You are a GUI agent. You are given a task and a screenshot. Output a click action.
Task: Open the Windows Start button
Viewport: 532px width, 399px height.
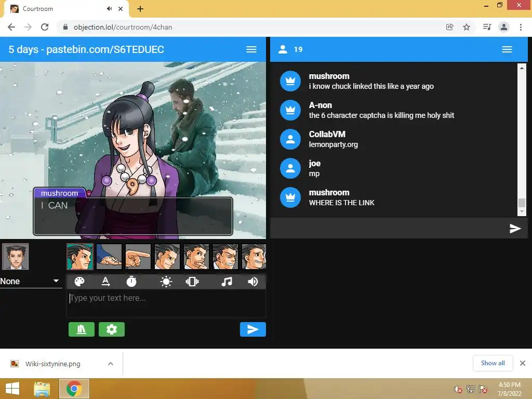click(12, 389)
